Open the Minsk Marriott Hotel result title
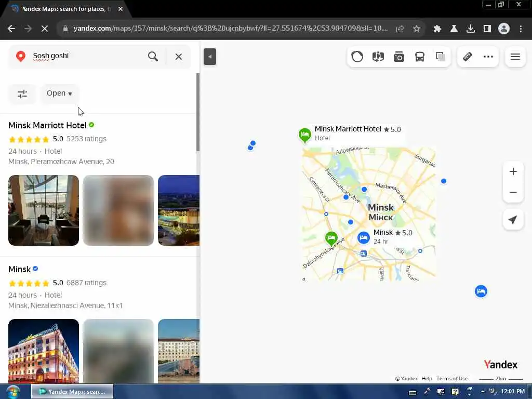Image resolution: width=532 pixels, height=399 pixels. coord(47,126)
